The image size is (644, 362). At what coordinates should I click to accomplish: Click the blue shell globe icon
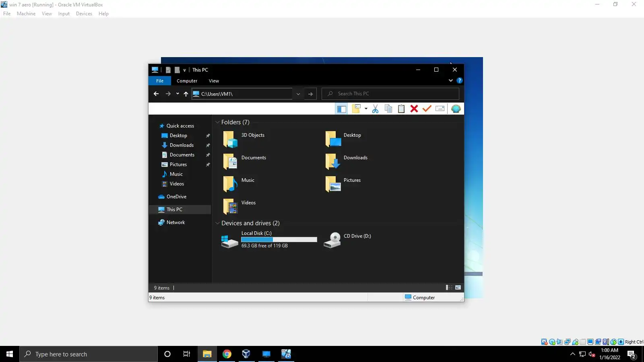point(456,109)
